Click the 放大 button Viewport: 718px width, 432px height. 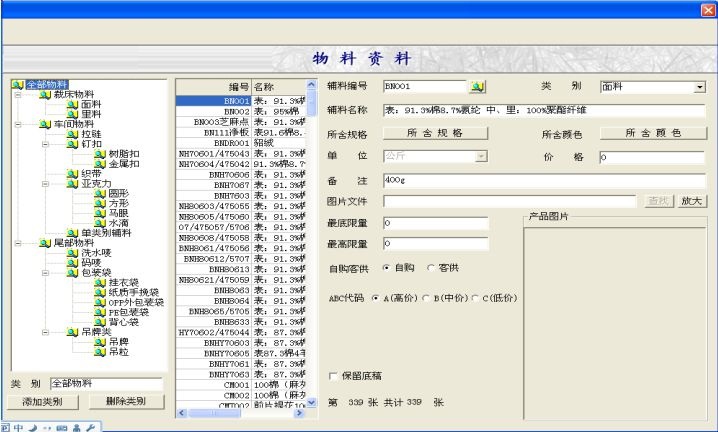[x=691, y=201]
